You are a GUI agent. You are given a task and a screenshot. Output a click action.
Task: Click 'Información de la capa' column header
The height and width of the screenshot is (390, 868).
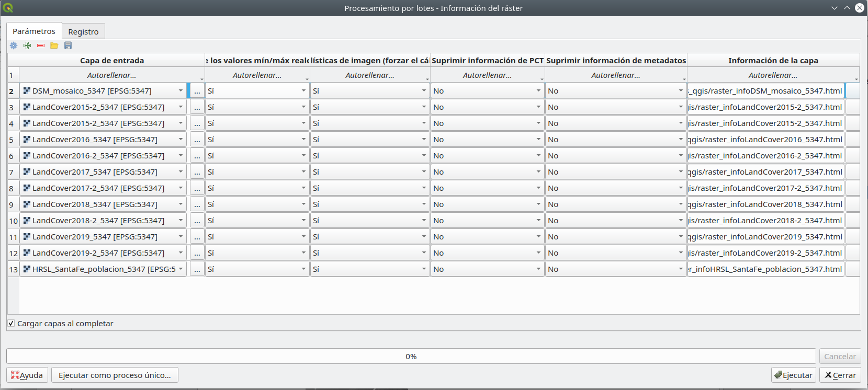[773, 60]
